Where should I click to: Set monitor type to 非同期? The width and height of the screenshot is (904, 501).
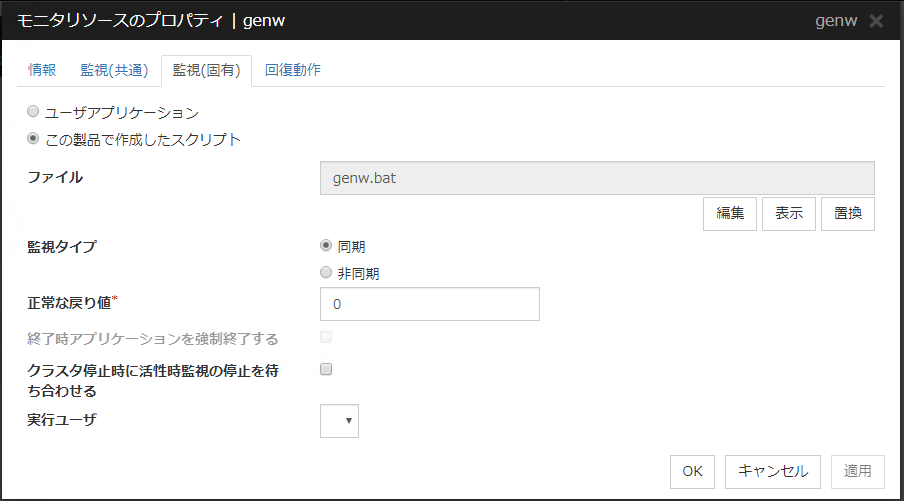pyautogui.click(x=325, y=272)
